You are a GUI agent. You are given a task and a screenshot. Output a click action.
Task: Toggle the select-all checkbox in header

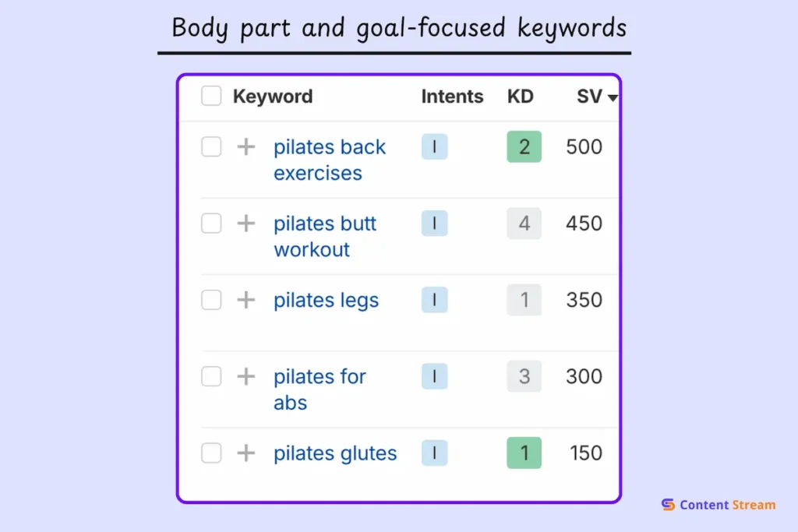click(x=211, y=96)
